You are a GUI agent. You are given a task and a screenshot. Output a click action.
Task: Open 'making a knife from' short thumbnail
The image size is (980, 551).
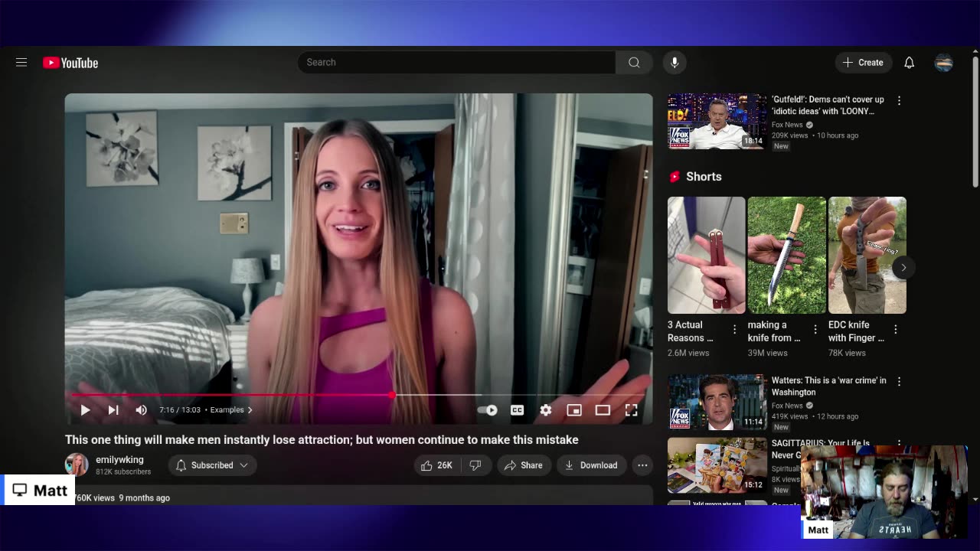coord(786,255)
